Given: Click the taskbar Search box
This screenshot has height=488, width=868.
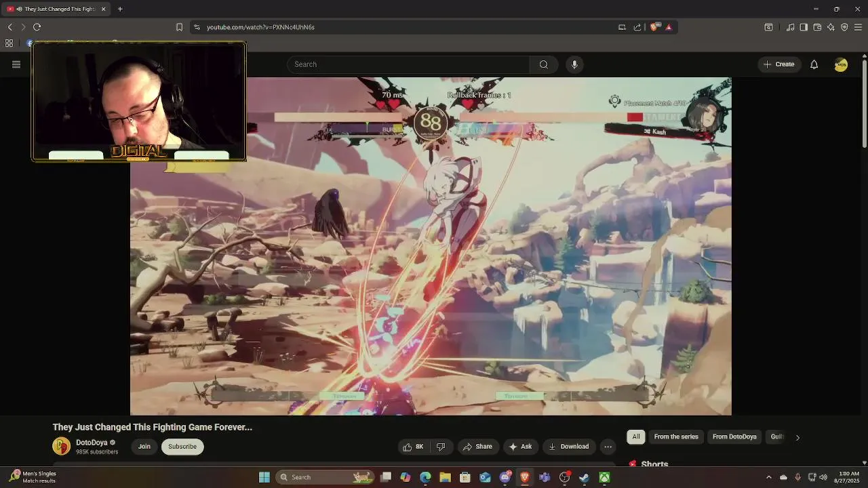Looking at the screenshot, I should tap(325, 477).
